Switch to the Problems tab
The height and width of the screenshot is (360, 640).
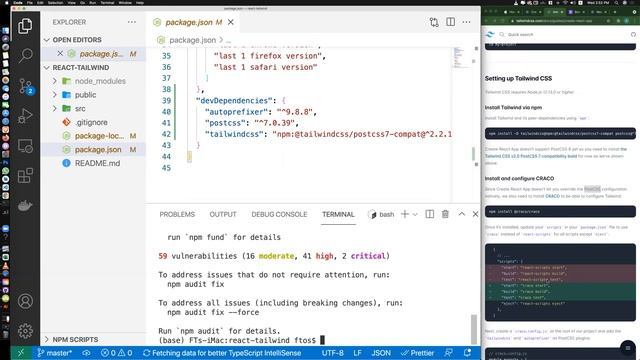(177, 214)
